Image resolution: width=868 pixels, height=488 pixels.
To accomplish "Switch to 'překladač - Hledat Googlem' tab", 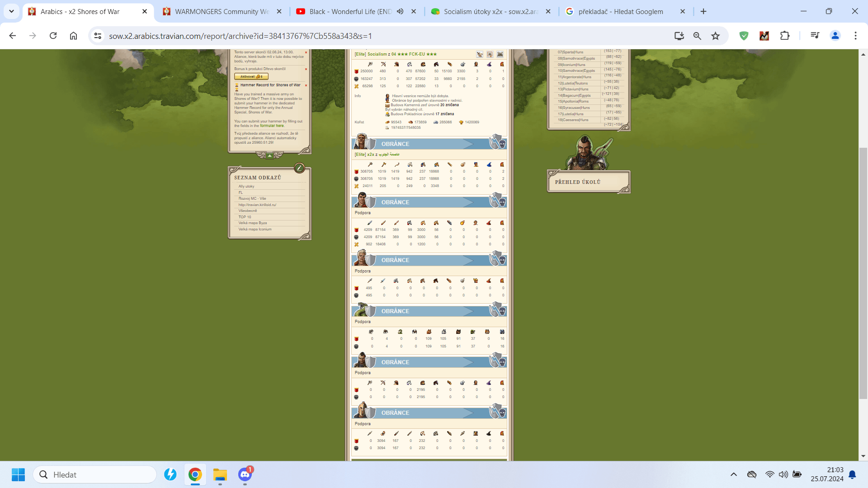I will point(625,11).
